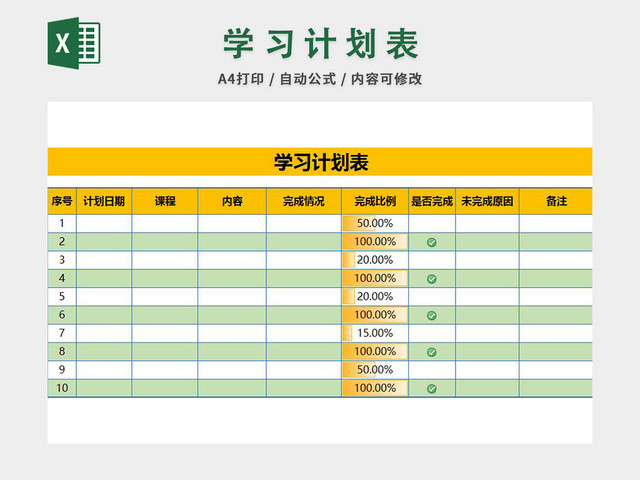Click the green checkmark icon in row 10
This screenshot has width=640, height=480.
click(x=431, y=389)
